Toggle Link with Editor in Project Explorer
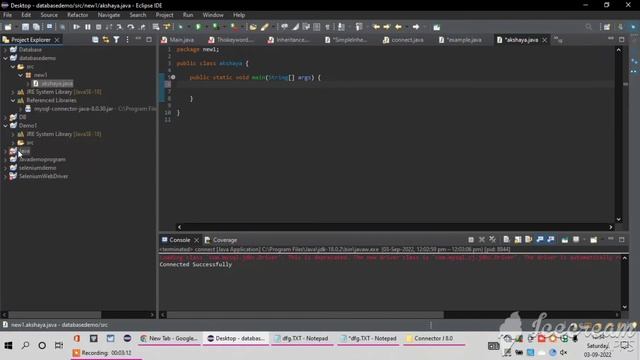The image size is (640, 360). 106,40
